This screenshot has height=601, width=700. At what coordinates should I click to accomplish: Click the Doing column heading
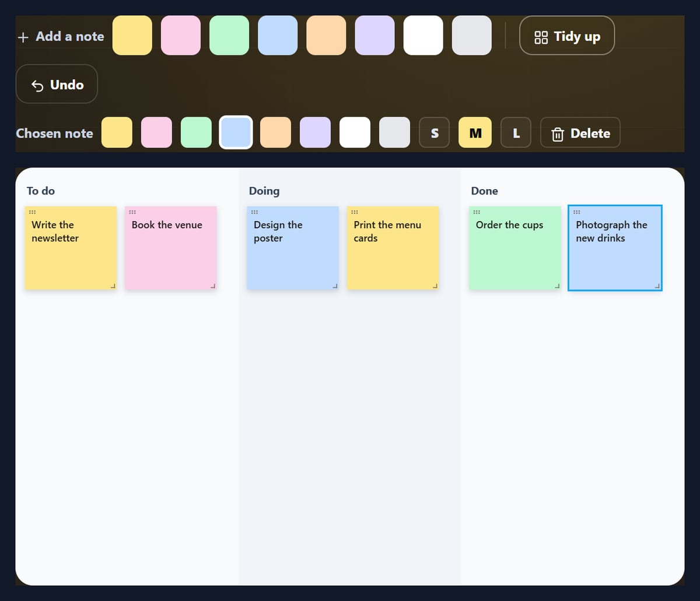click(264, 191)
